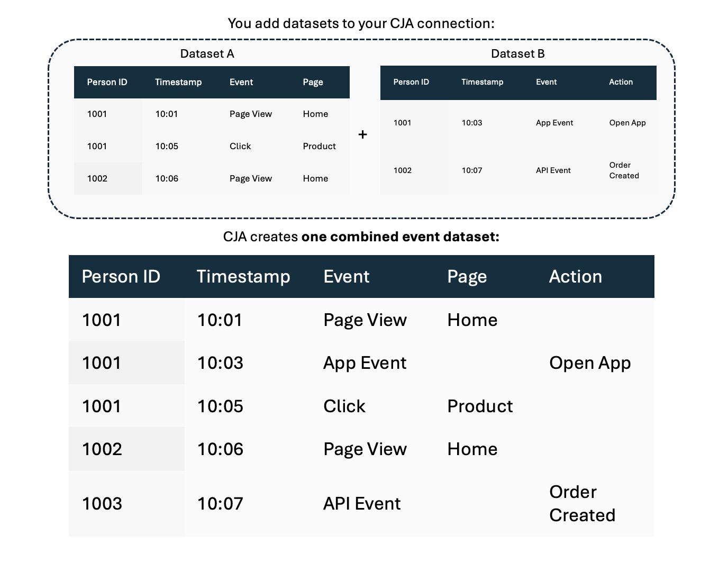This screenshot has height=562, width=728.
Task: Select '10:01' in the combined table
Action: (220, 320)
